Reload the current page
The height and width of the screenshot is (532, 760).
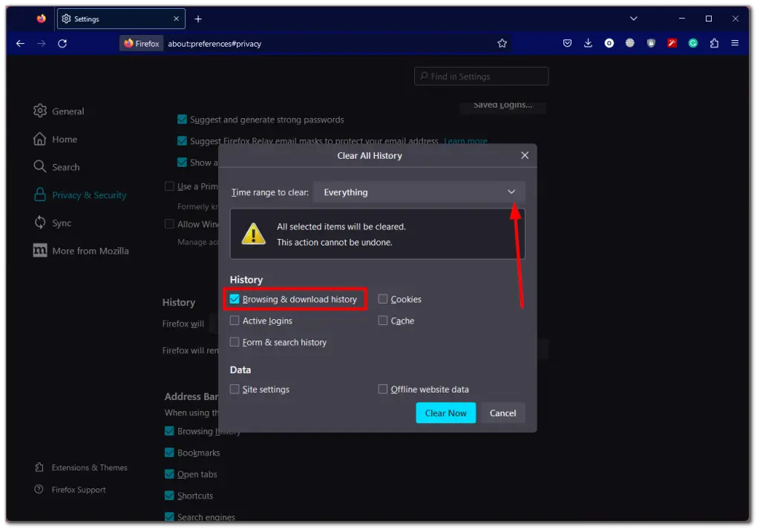click(62, 43)
